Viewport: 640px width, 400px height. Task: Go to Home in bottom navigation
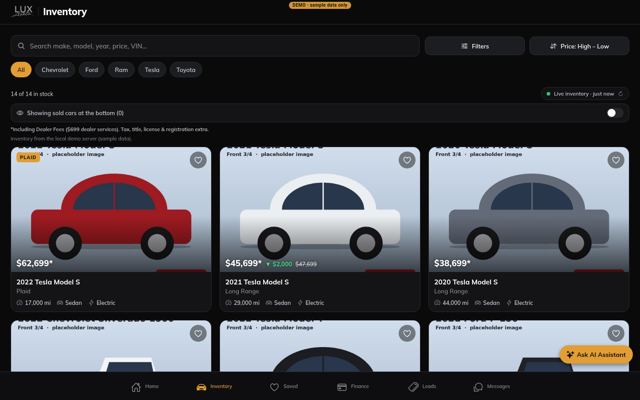(x=145, y=387)
